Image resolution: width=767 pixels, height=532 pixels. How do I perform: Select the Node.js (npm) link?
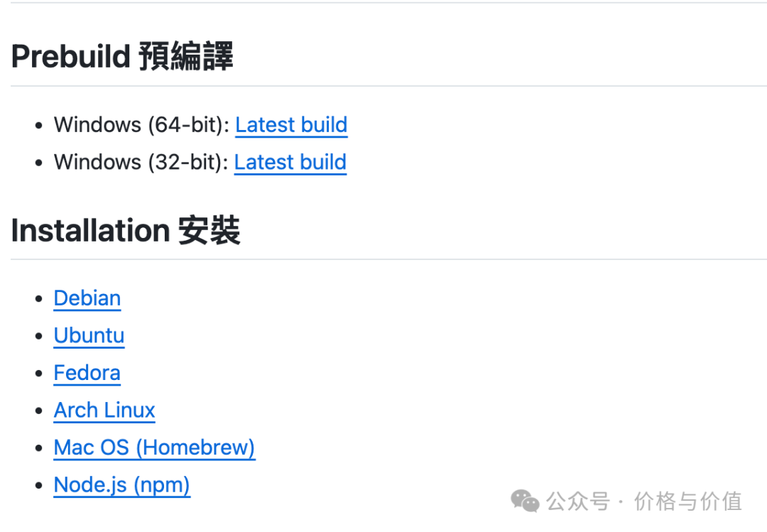click(x=121, y=486)
